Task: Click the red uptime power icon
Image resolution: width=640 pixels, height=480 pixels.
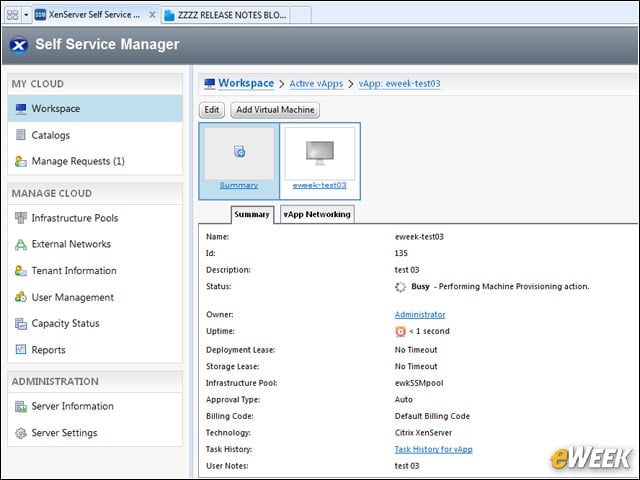Action: point(400,331)
